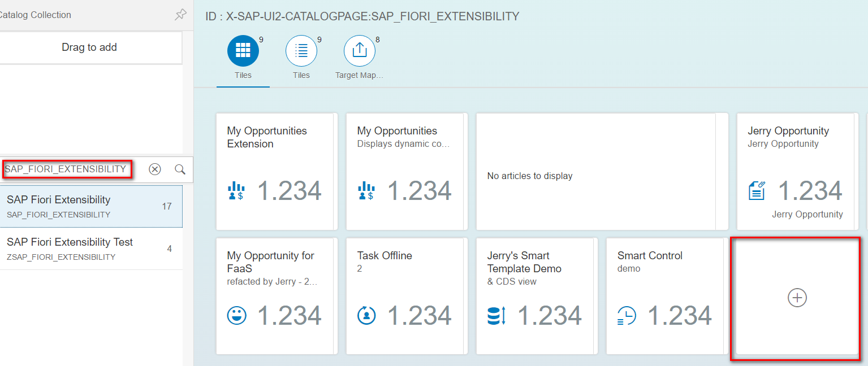Click the database icon on Smart Template tile
Viewport: 868px width, 366px height.
[x=496, y=315]
